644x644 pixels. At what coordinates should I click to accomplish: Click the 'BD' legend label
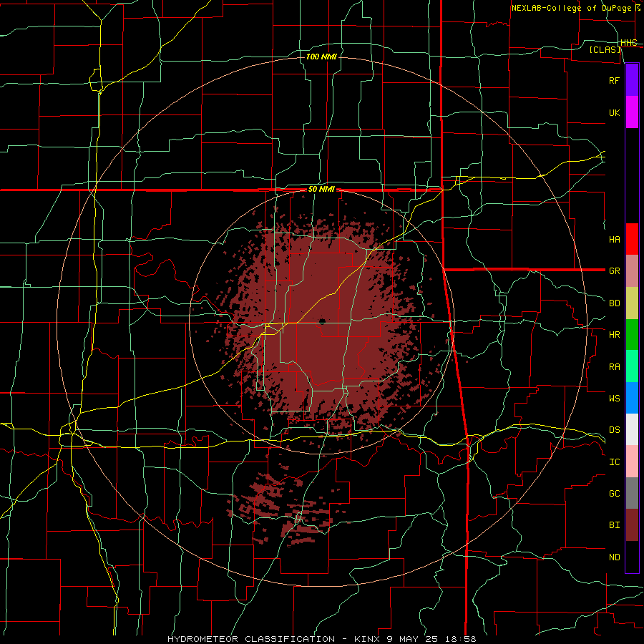614,303
